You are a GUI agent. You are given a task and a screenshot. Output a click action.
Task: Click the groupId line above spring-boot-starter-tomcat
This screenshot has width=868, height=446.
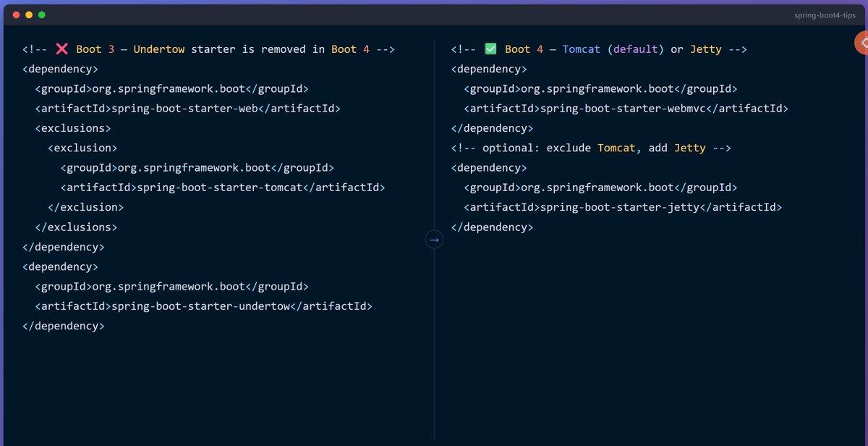pyautogui.click(x=197, y=168)
